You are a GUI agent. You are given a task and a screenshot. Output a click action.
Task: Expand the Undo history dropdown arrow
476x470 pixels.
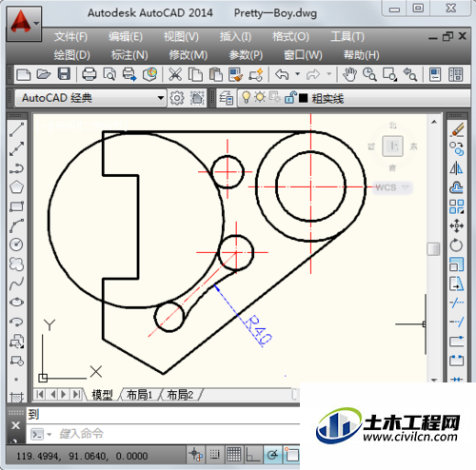point(297,74)
